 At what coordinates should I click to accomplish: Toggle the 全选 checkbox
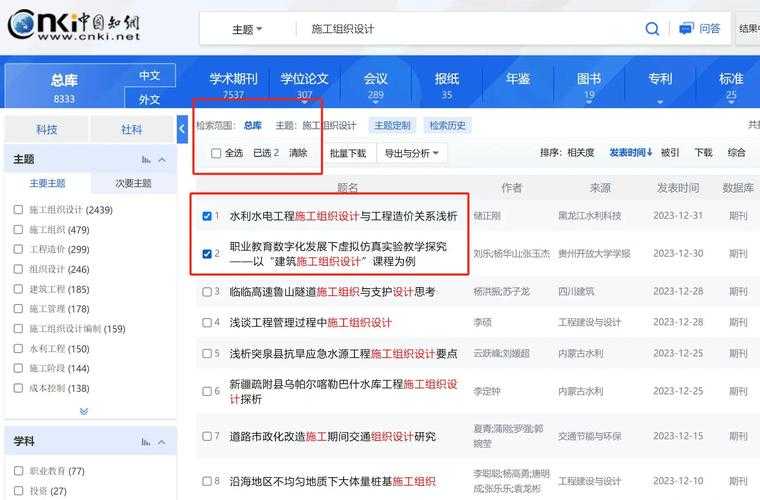tap(216, 153)
